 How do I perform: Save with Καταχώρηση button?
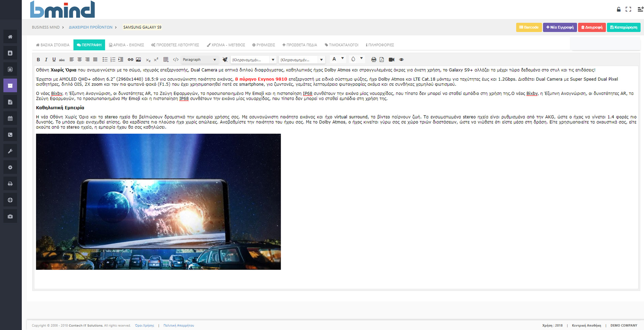point(623,27)
